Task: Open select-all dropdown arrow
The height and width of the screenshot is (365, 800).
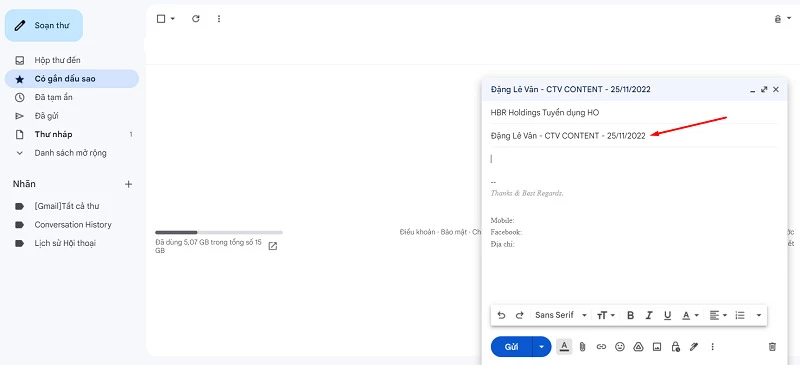Action: (x=172, y=19)
